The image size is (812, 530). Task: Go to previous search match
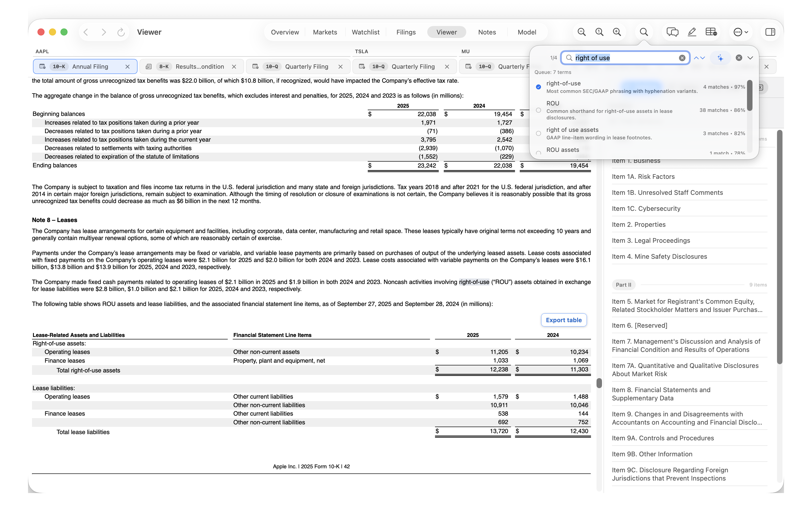[x=696, y=58]
